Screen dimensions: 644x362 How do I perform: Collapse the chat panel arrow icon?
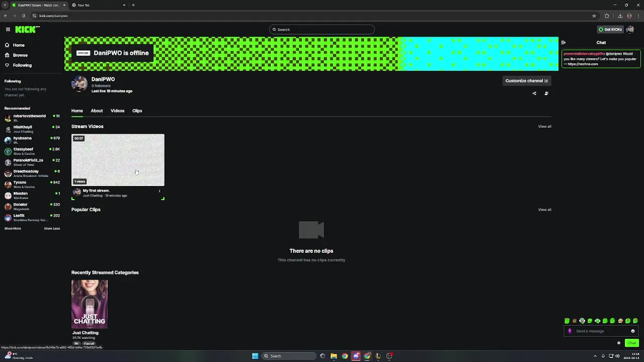(563, 43)
